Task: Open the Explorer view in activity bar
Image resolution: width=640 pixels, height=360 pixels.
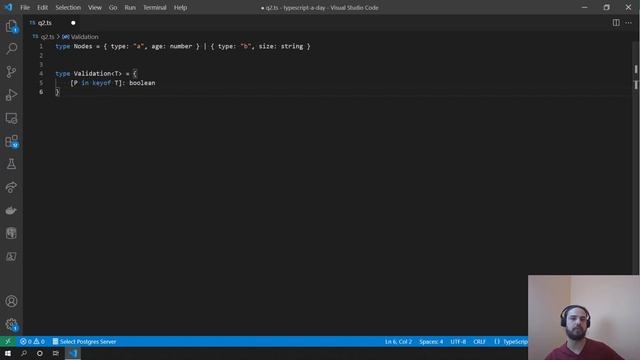Action: pyautogui.click(x=11, y=27)
